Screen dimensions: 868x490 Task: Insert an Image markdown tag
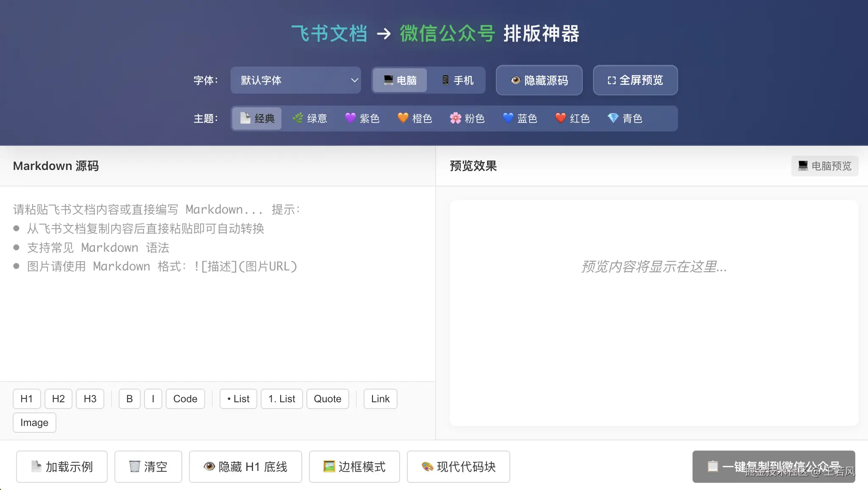coord(34,423)
